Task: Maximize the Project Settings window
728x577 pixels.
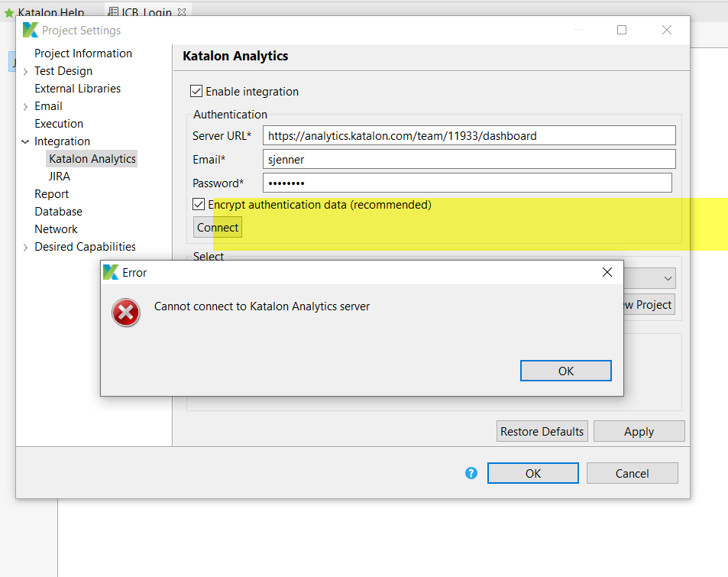Action: (622, 31)
